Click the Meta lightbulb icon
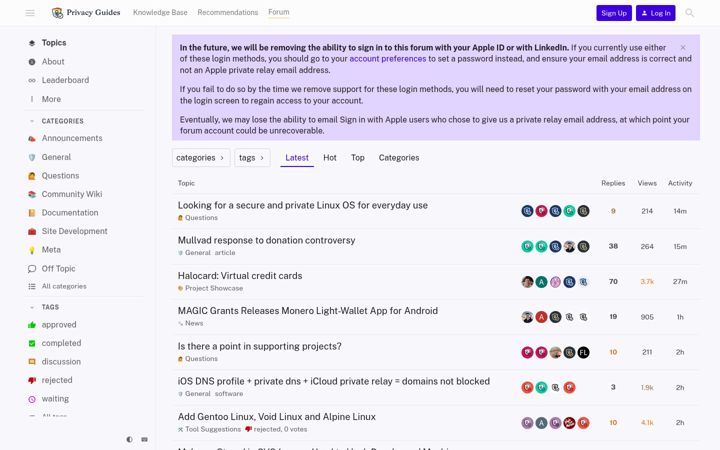Viewport: 720px width, 450px height. tap(32, 250)
